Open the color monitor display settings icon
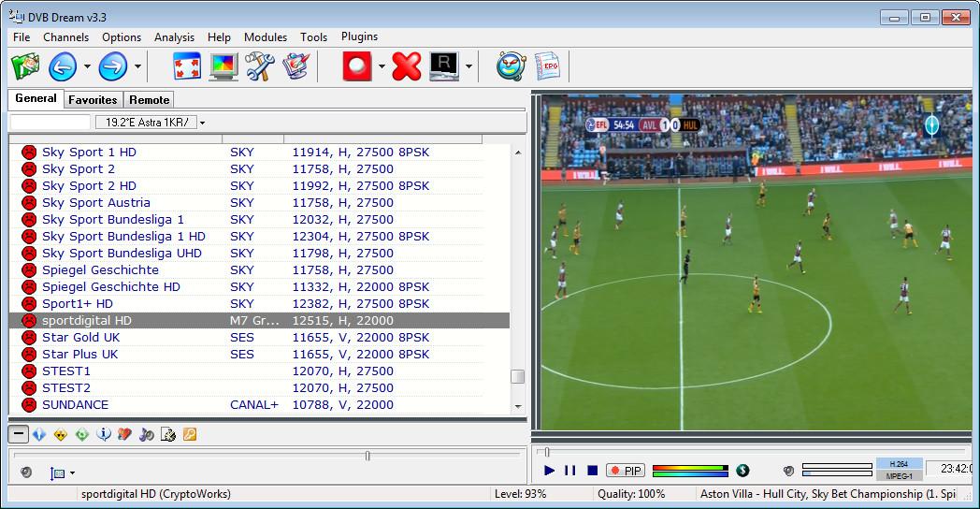Image resolution: width=980 pixels, height=509 pixels. pyautogui.click(x=223, y=67)
